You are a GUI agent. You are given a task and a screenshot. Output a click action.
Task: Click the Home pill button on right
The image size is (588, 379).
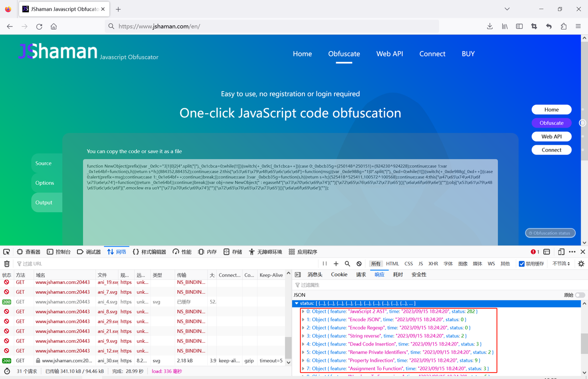[551, 109]
